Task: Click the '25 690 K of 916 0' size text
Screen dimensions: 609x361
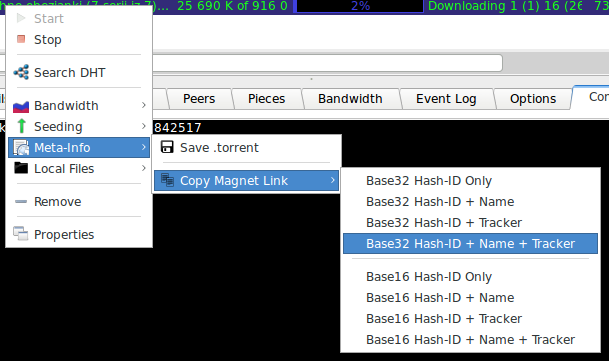Action: click(x=232, y=6)
